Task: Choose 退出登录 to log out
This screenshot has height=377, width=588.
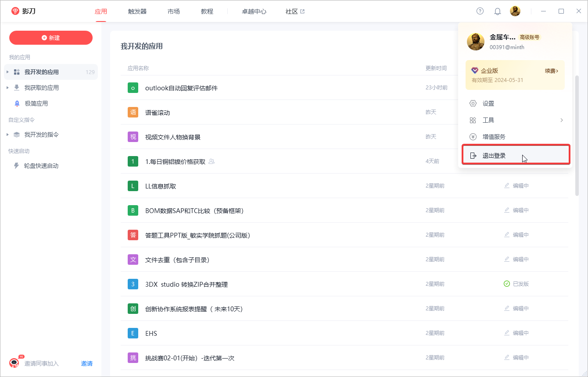Action: [516, 155]
